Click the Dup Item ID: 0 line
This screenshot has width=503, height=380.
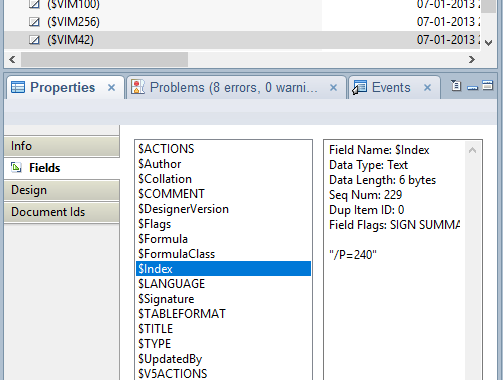tap(366, 210)
